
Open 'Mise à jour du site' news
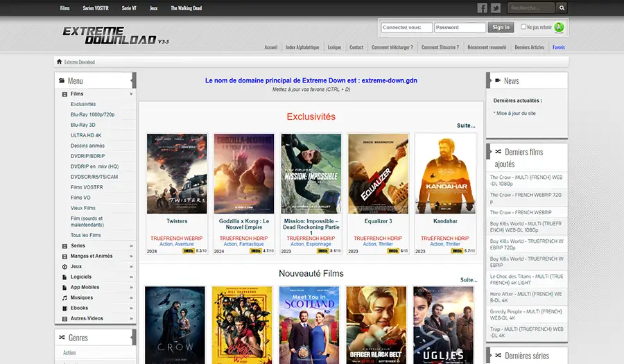tap(516, 114)
